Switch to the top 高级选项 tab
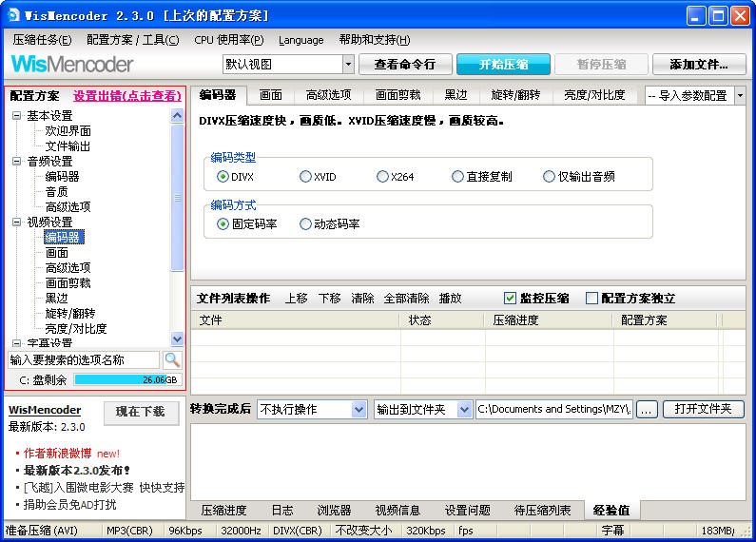Viewport: 756px width, 542px height. [328, 95]
